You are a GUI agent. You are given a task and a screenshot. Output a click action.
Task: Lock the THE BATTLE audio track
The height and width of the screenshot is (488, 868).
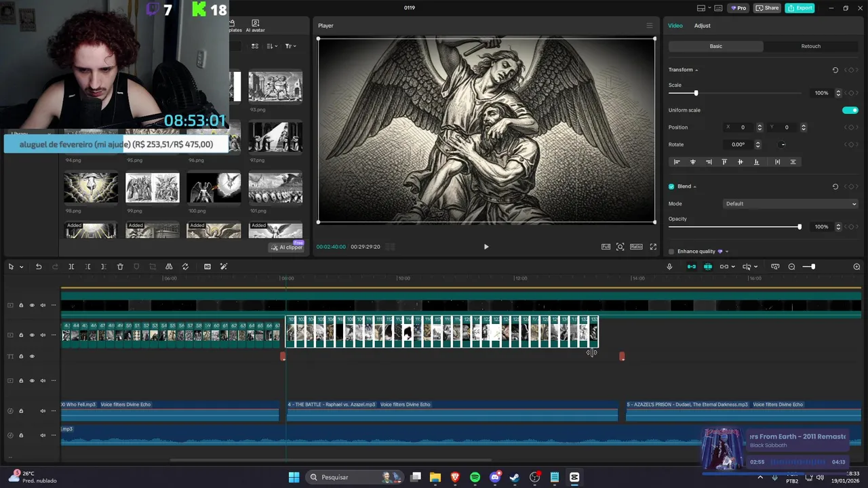click(x=21, y=411)
